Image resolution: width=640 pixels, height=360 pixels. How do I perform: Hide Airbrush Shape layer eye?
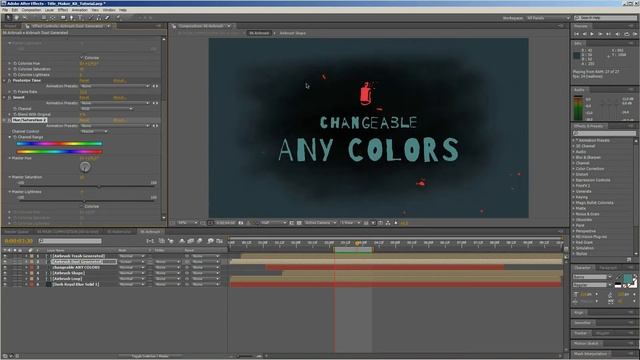click(x=5, y=273)
